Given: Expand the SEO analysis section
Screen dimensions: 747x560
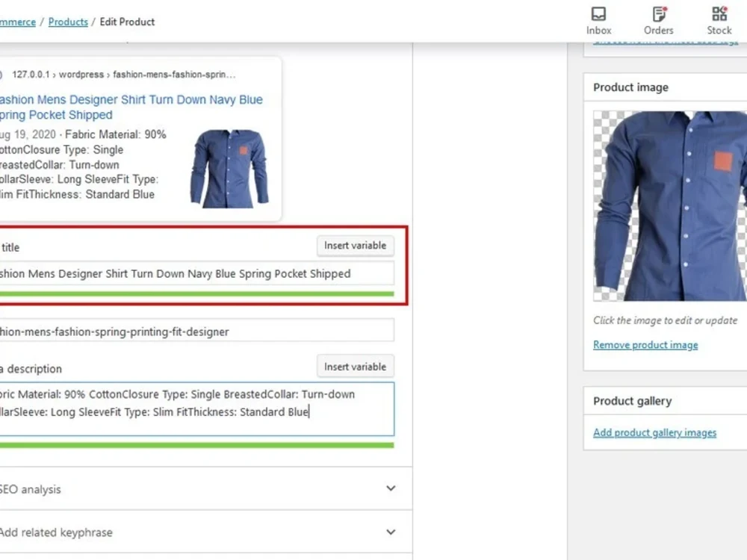Looking at the screenshot, I should [205, 488].
